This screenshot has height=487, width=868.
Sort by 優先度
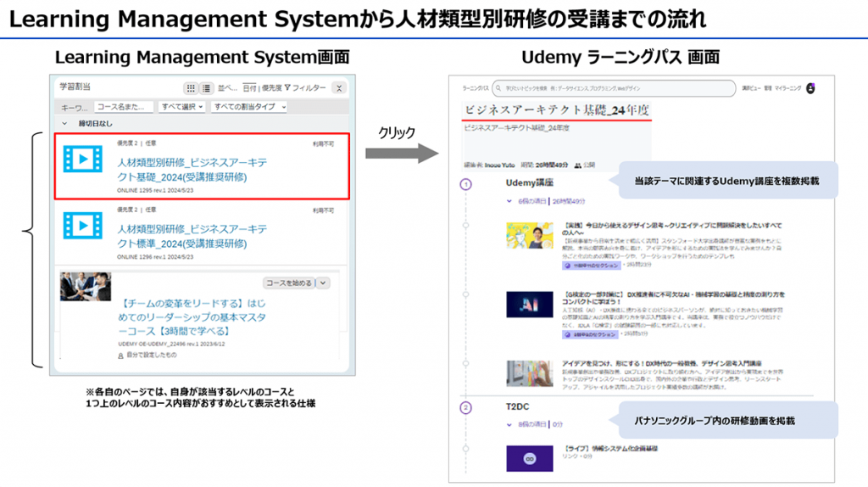point(271,88)
